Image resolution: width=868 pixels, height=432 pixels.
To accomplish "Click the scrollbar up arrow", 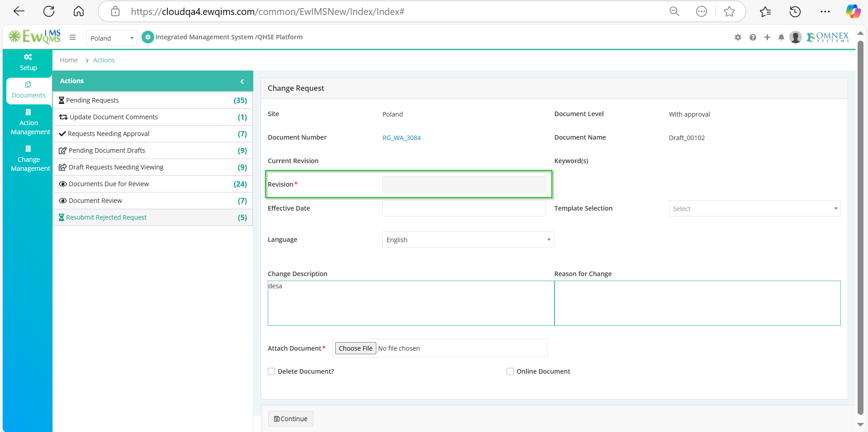I will [x=861, y=33].
